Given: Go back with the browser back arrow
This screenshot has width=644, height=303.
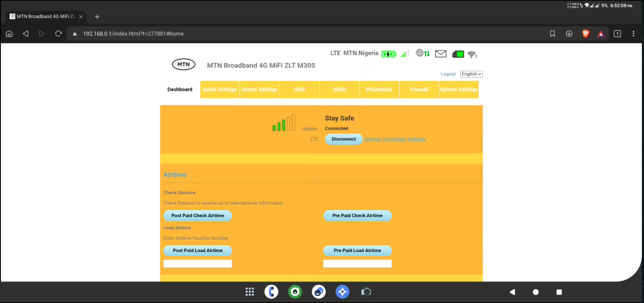Looking at the screenshot, I should (x=26, y=34).
